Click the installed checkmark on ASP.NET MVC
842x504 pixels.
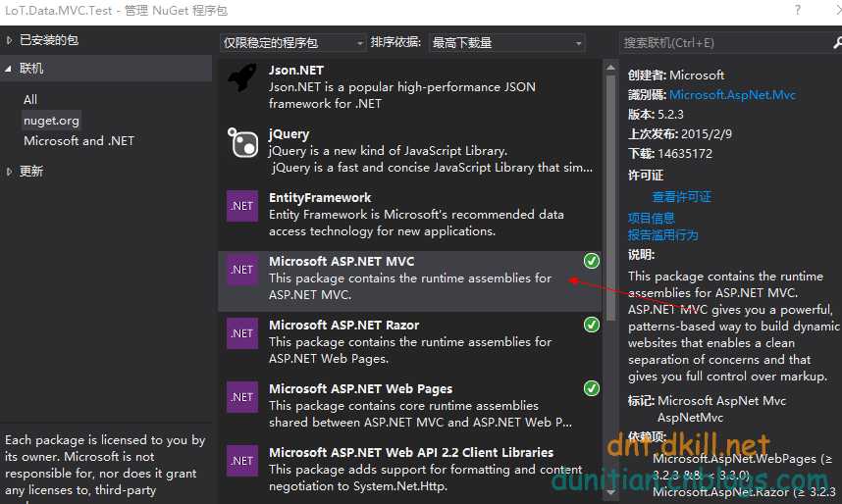pos(591,261)
